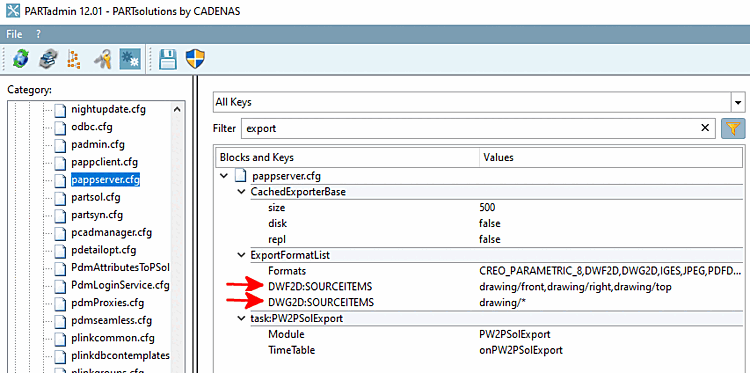This screenshot has width=750, height=373.
Task: Click the printer-like toolbar icon
Action: 48,59
